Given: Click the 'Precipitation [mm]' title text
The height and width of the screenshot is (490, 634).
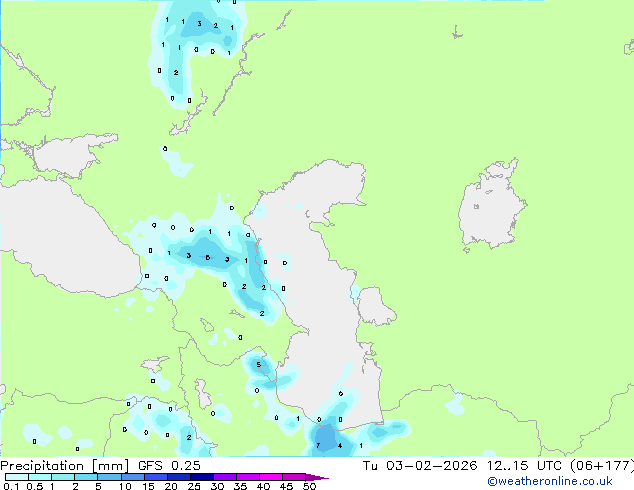Looking at the screenshot, I should tap(64, 466).
